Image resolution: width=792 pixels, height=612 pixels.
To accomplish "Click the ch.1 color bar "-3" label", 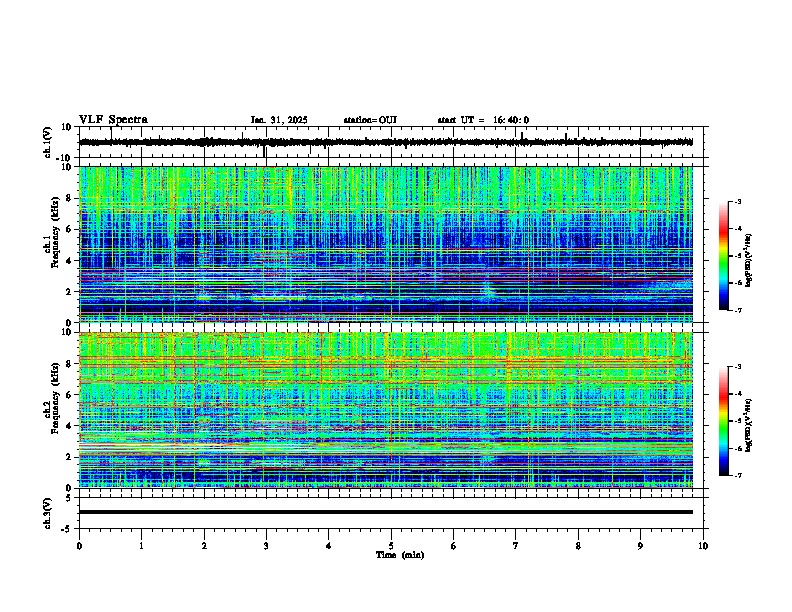I will pos(737,202).
